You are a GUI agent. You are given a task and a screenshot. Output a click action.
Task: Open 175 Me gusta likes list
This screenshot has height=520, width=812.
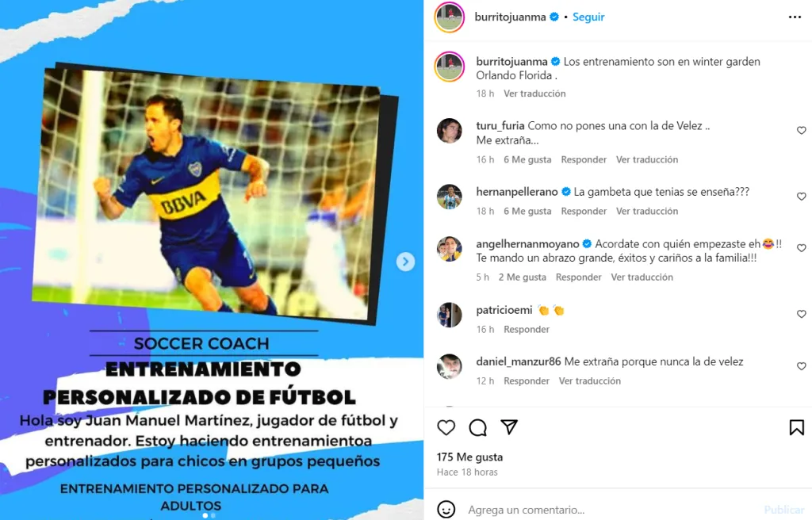[469, 457]
